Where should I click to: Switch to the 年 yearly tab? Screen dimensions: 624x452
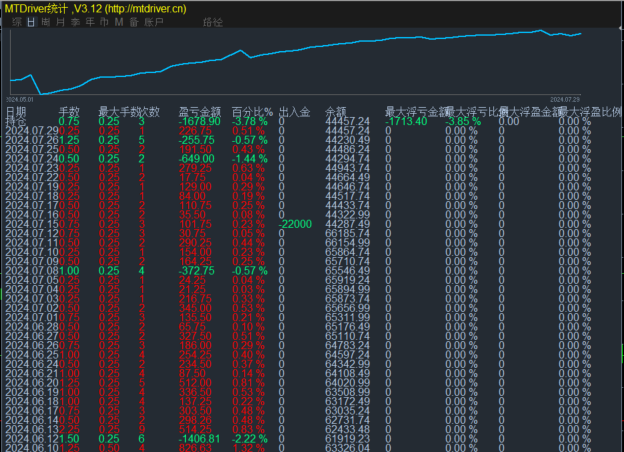(x=90, y=22)
